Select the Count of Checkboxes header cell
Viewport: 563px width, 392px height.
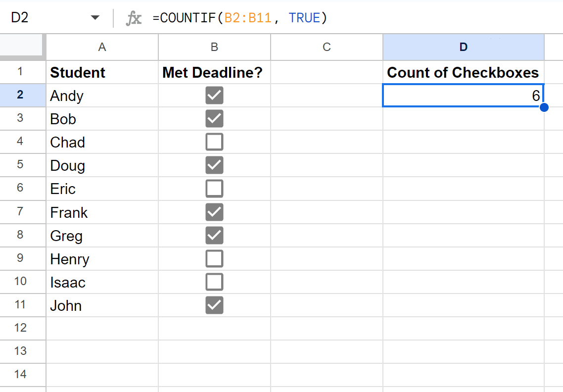[463, 72]
